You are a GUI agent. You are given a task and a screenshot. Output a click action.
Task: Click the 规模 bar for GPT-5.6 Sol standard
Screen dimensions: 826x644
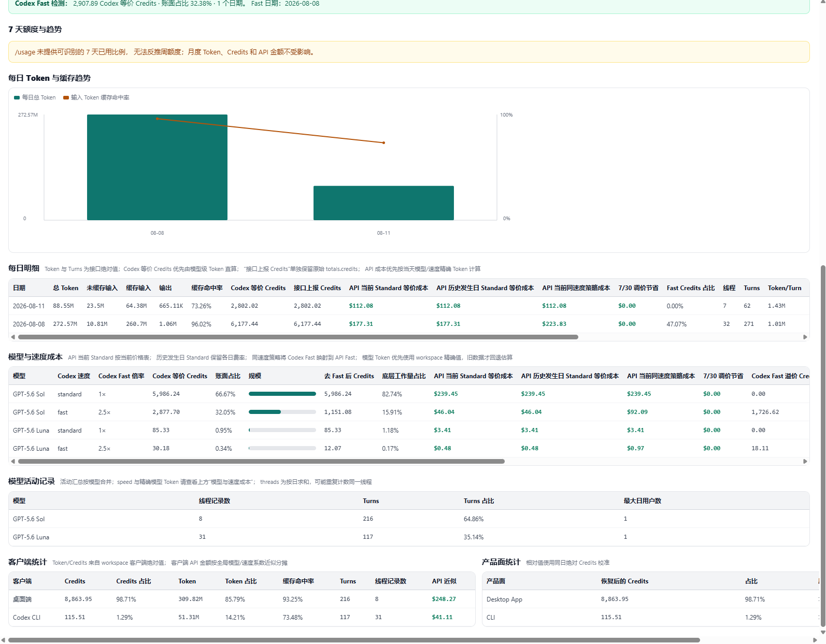click(282, 394)
